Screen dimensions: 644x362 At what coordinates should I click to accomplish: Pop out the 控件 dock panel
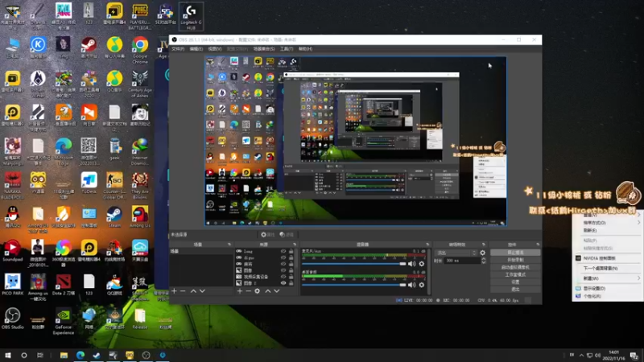tap(538, 245)
